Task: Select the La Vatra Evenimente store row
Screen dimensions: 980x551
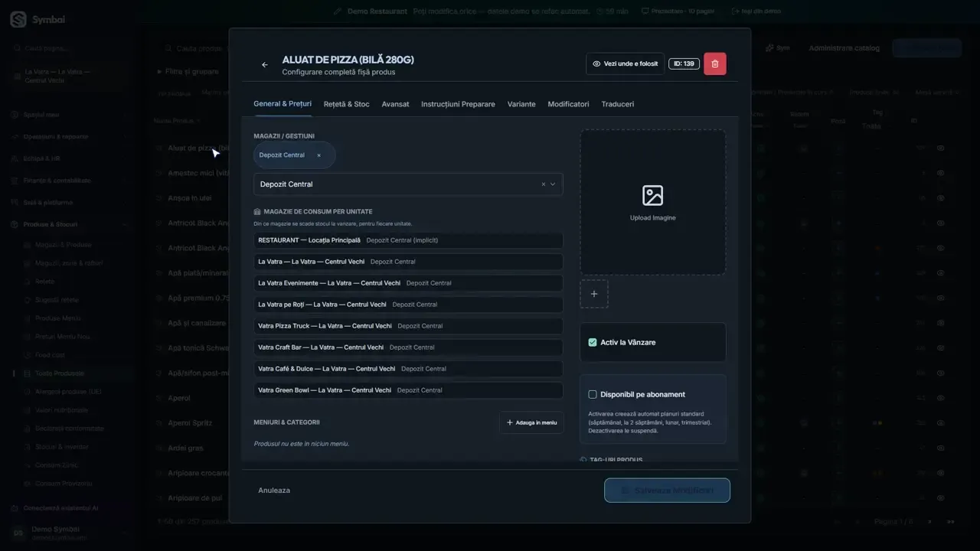Action: pos(408,283)
